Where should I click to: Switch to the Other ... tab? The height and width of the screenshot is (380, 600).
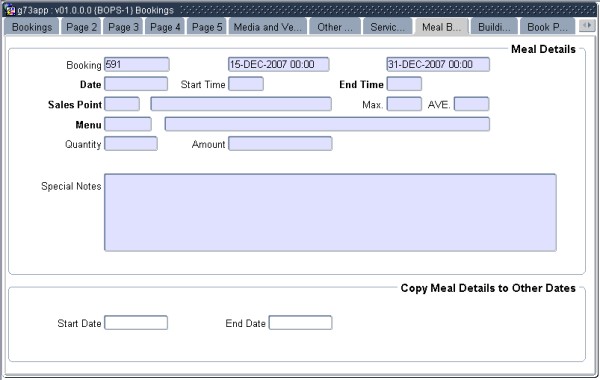(x=335, y=27)
